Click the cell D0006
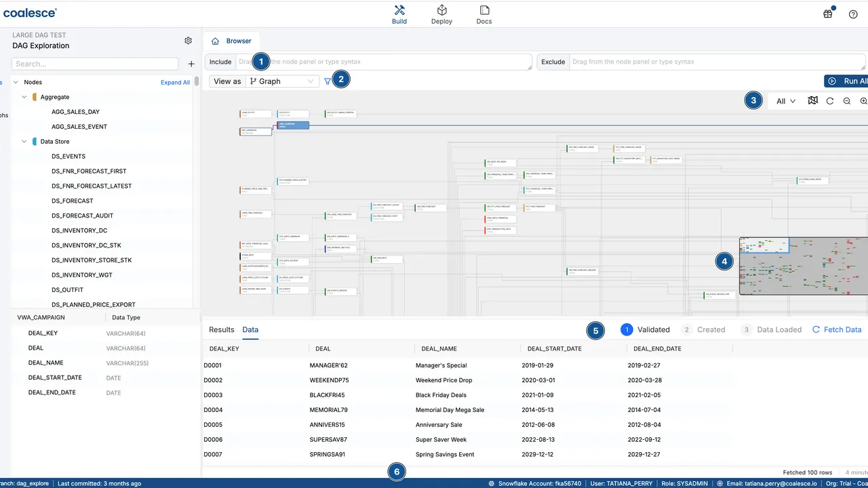Screen dimensions: 868x488 click(213, 440)
